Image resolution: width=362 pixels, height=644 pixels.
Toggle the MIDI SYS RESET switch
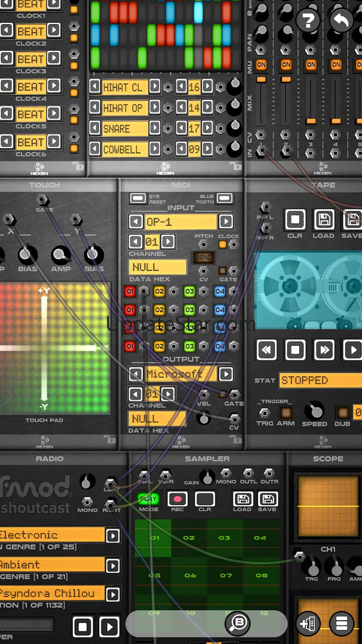pos(138,198)
